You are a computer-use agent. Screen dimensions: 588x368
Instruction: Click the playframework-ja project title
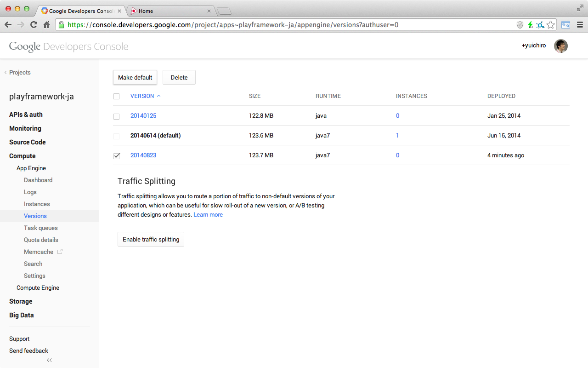click(x=41, y=97)
